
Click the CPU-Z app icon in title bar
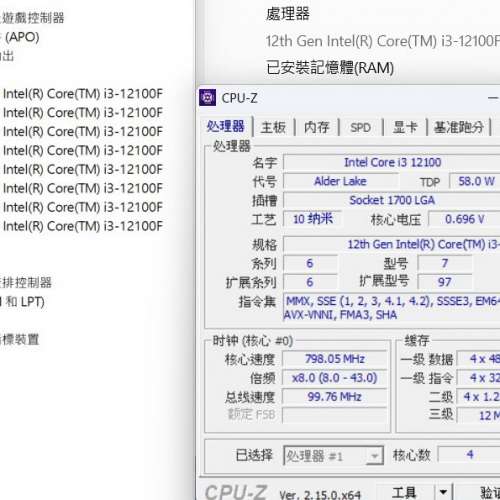coord(207,98)
